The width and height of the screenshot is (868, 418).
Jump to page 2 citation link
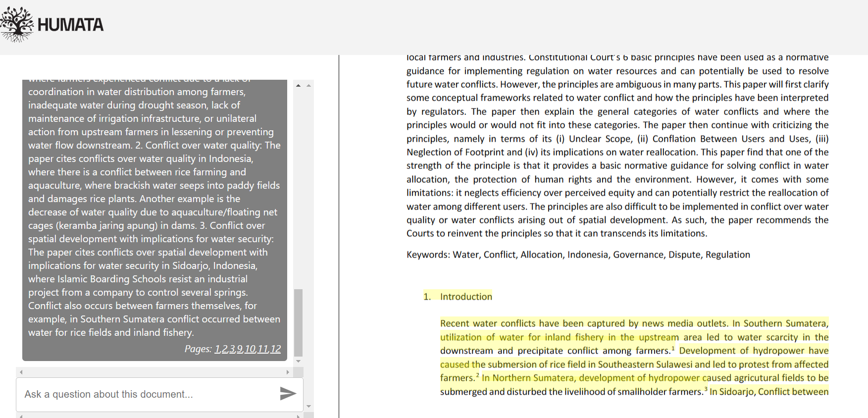[225, 349]
